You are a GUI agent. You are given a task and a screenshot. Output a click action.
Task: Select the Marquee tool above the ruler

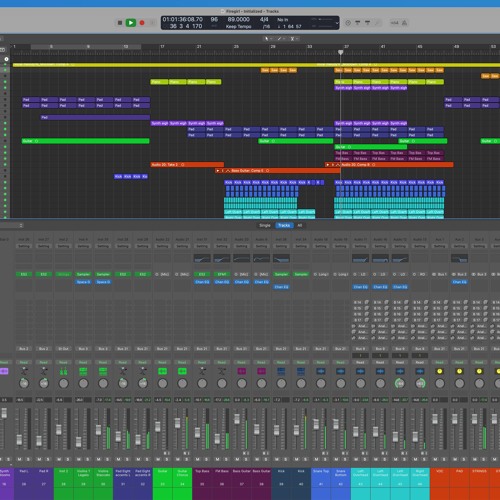point(292,39)
